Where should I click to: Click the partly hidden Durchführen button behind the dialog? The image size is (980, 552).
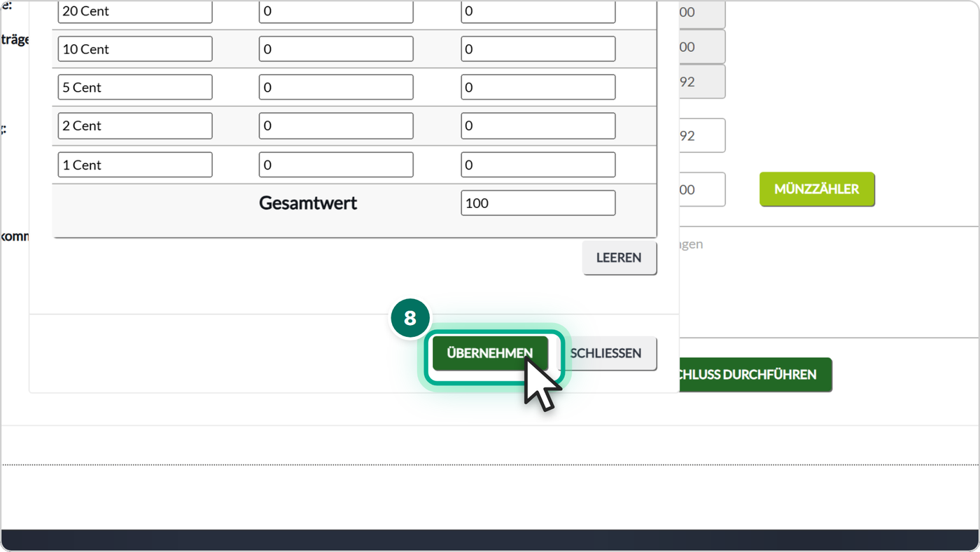point(755,375)
